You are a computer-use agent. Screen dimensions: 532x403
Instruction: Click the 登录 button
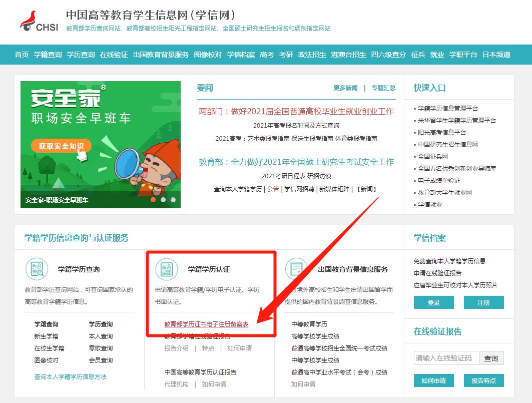point(433,302)
